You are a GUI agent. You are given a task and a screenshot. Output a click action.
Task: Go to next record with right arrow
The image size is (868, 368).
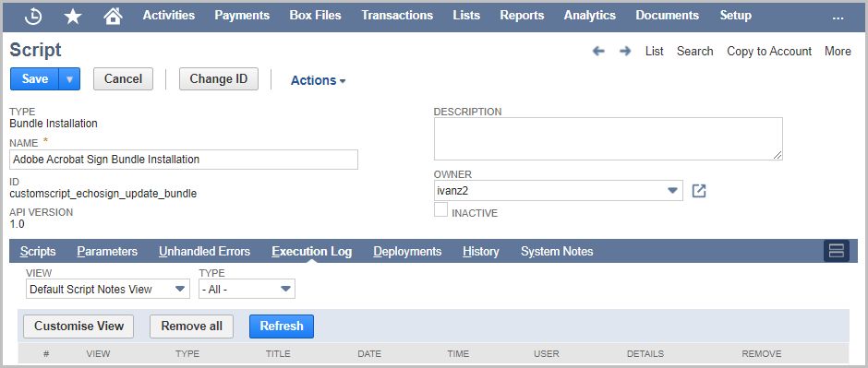[x=625, y=52]
